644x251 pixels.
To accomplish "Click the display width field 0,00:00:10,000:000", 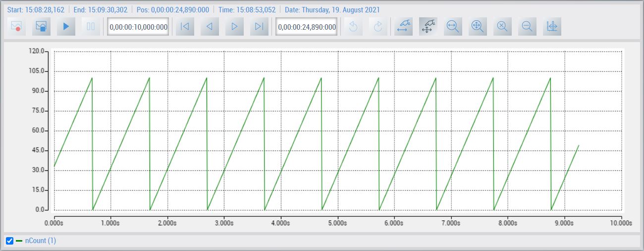I will (138, 27).
